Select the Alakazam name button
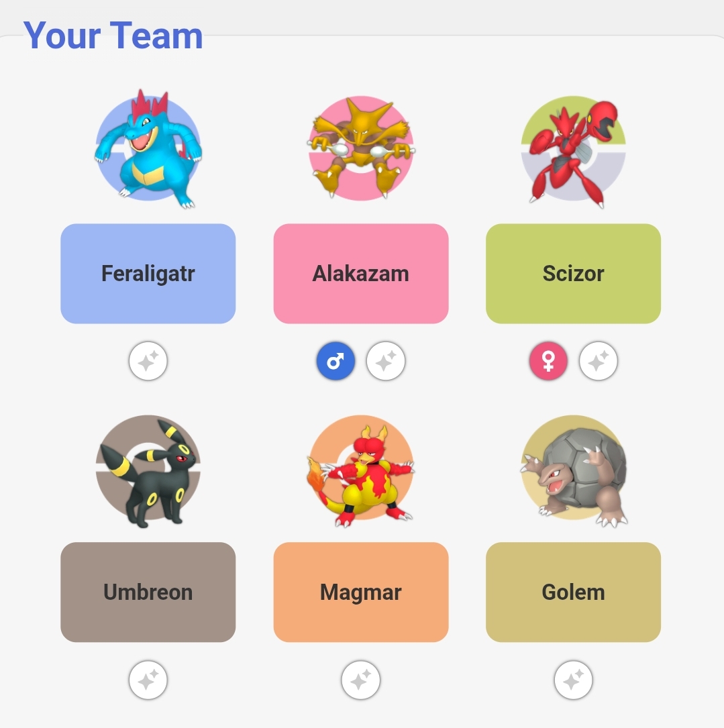The image size is (724, 728). [361, 274]
